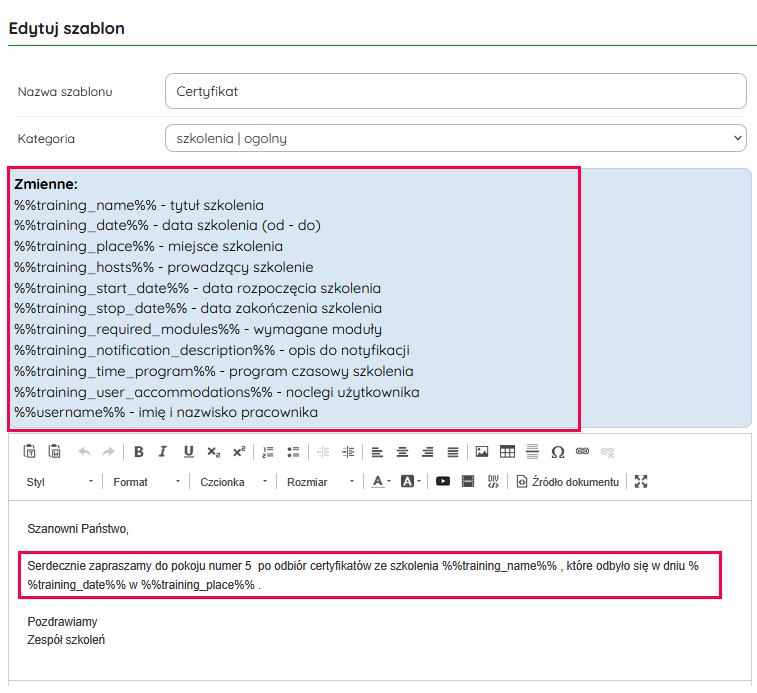
Task: Click the Nazwa szablonu input field
Action: pos(455,91)
